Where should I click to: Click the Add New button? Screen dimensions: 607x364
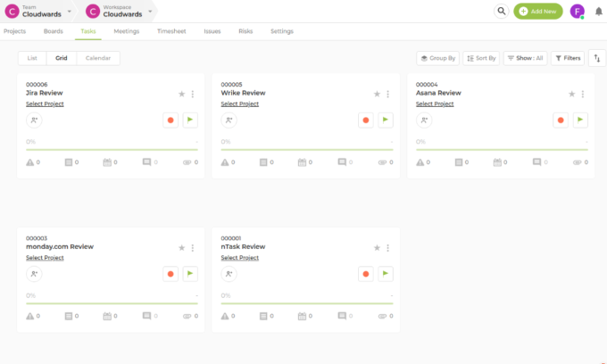coord(538,12)
